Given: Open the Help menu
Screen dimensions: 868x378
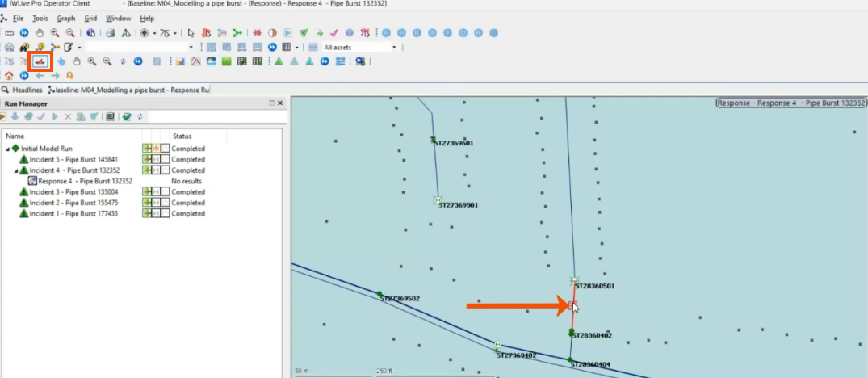Looking at the screenshot, I should [x=147, y=19].
